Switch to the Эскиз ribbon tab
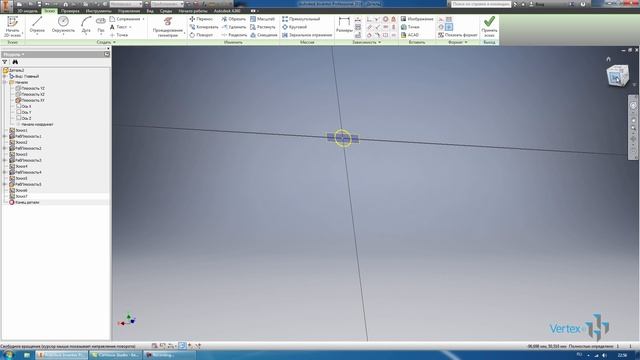This screenshot has width=640, height=360. coord(49,11)
